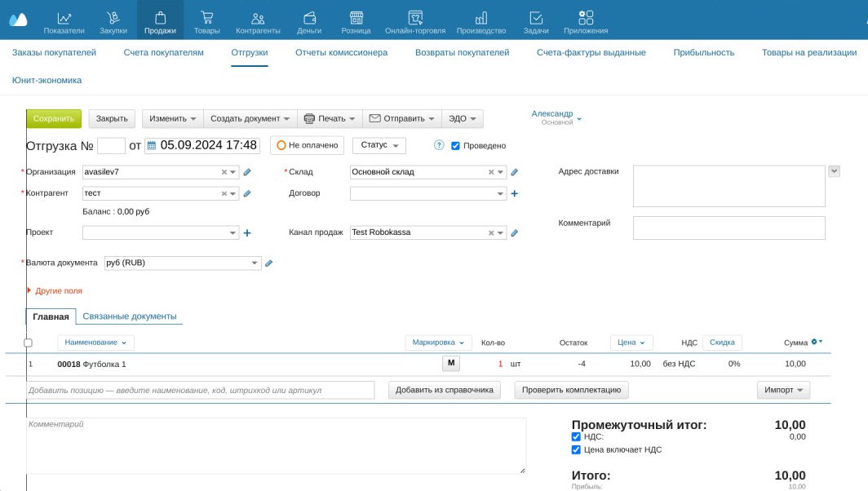Uncheck the НДС checkbox
Image resolution: width=868 pixels, height=491 pixels.
tap(576, 437)
